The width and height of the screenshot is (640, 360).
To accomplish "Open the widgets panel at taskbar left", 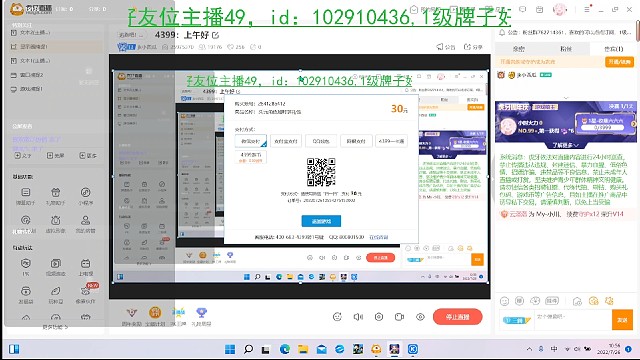I will (14, 349).
